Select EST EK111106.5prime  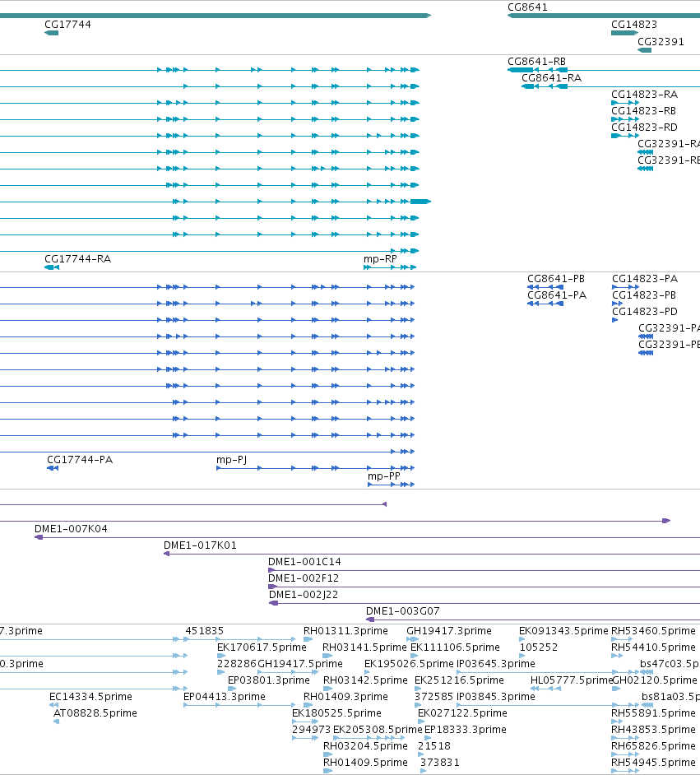tap(455, 647)
